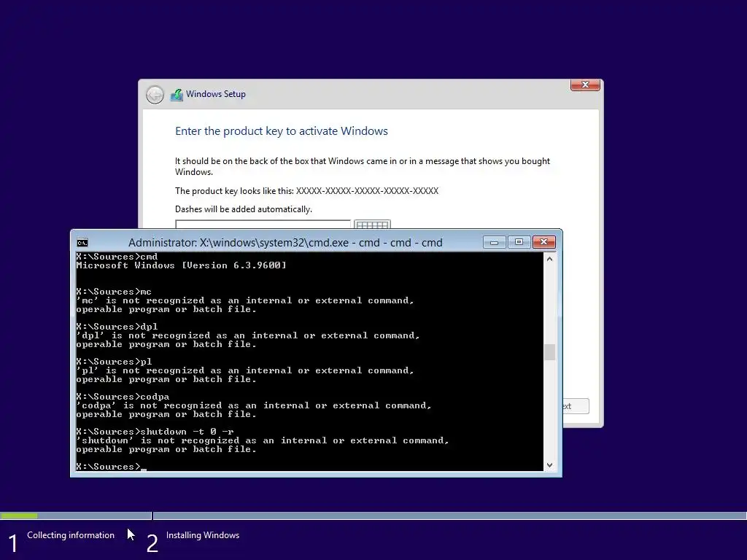Click the 'The product key looks like this' line
Viewport: 747px width, 560px height.
coord(306,191)
